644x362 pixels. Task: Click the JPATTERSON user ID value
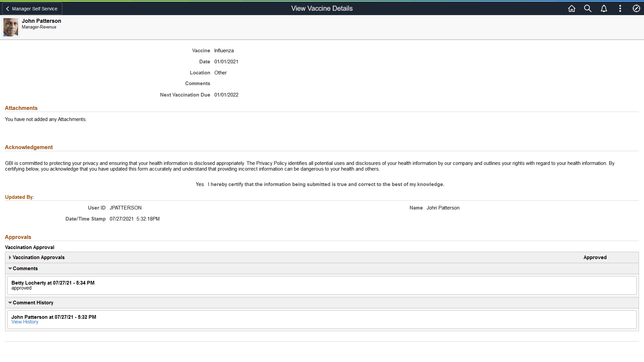(125, 208)
